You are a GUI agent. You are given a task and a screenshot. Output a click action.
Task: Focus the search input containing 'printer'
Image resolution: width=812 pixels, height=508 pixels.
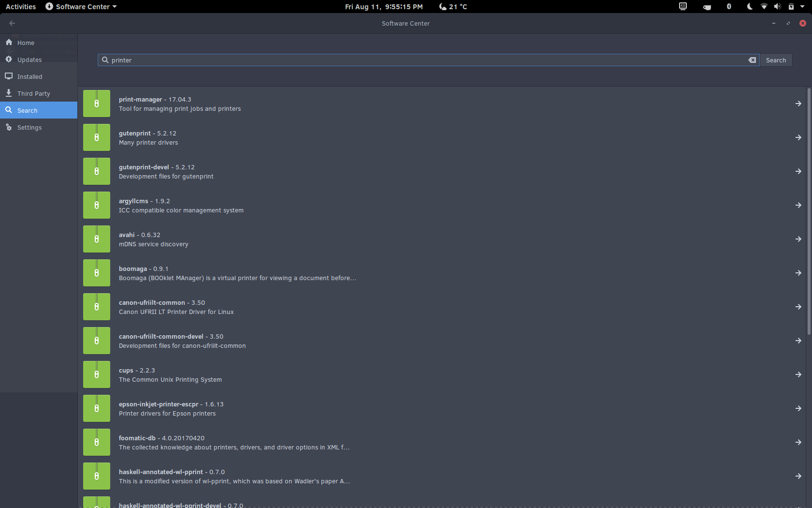tap(428, 60)
